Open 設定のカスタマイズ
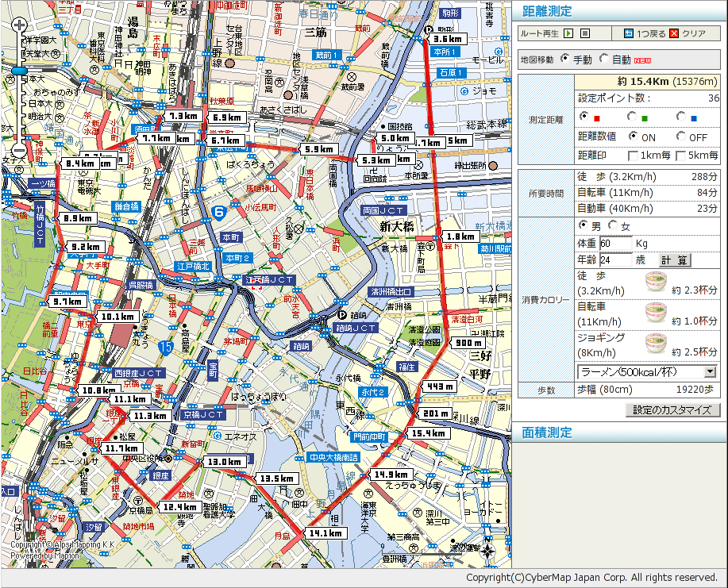Viewport: 728px width, 588px height. point(672,409)
